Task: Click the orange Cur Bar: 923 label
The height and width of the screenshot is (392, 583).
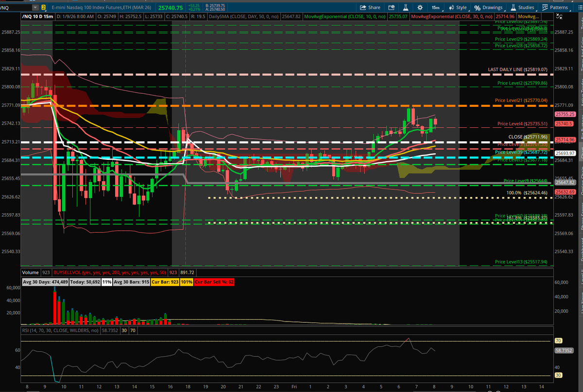Action: tap(166, 281)
